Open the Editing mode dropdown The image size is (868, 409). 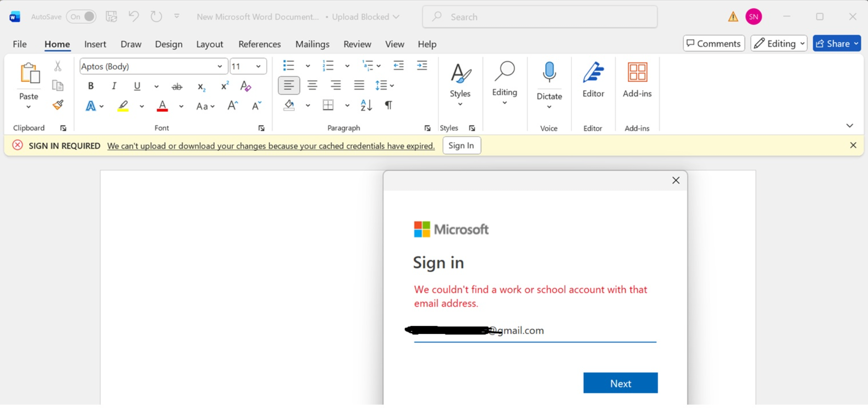point(779,44)
